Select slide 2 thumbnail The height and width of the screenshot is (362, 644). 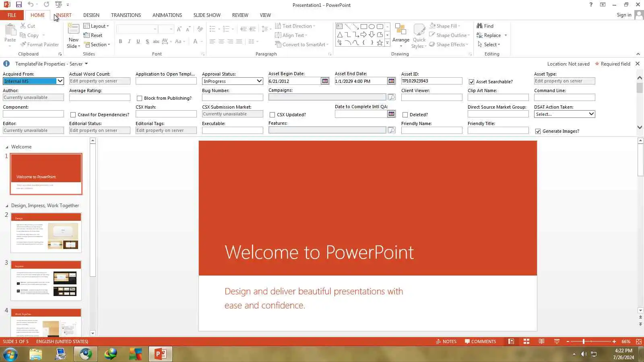[46, 233]
